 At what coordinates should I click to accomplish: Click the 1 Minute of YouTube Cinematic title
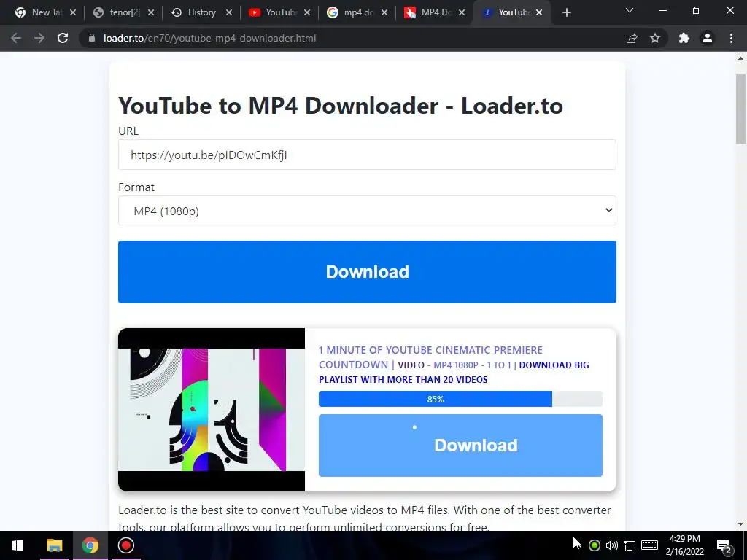[430, 357]
